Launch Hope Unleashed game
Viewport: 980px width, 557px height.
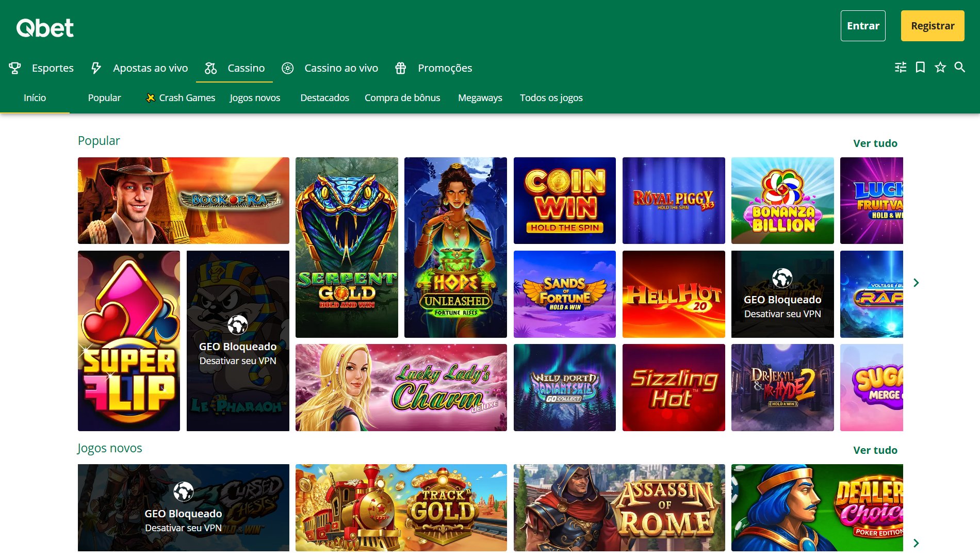tap(455, 248)
